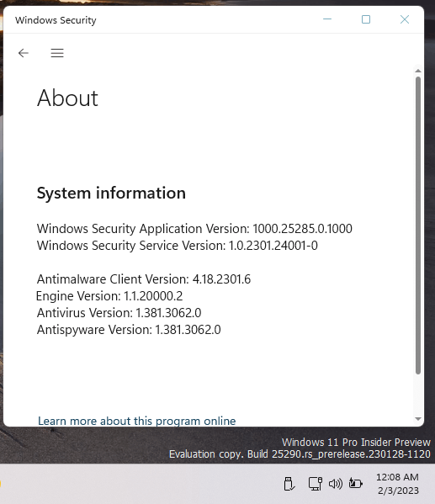Viewport: 435px width, 504px height.
Task: Click the vertical scrollbar thumb
Action: coord(418,225)
